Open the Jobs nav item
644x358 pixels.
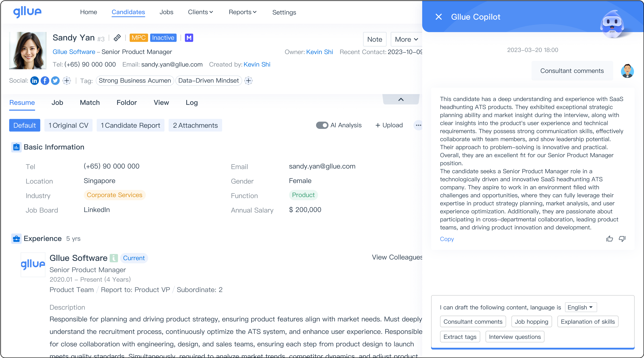pos(166,12)
